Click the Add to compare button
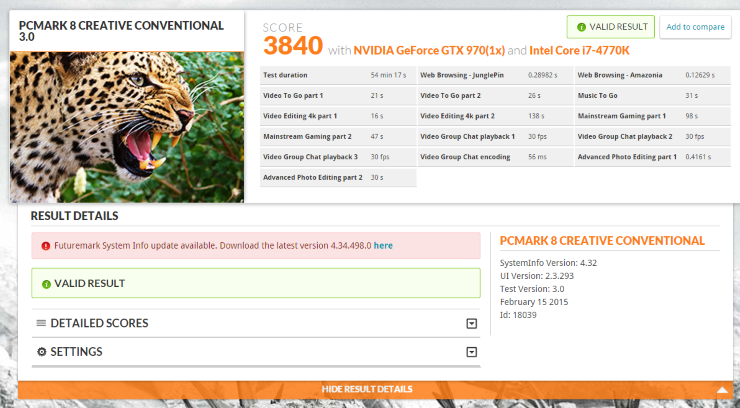 [695, 27]
